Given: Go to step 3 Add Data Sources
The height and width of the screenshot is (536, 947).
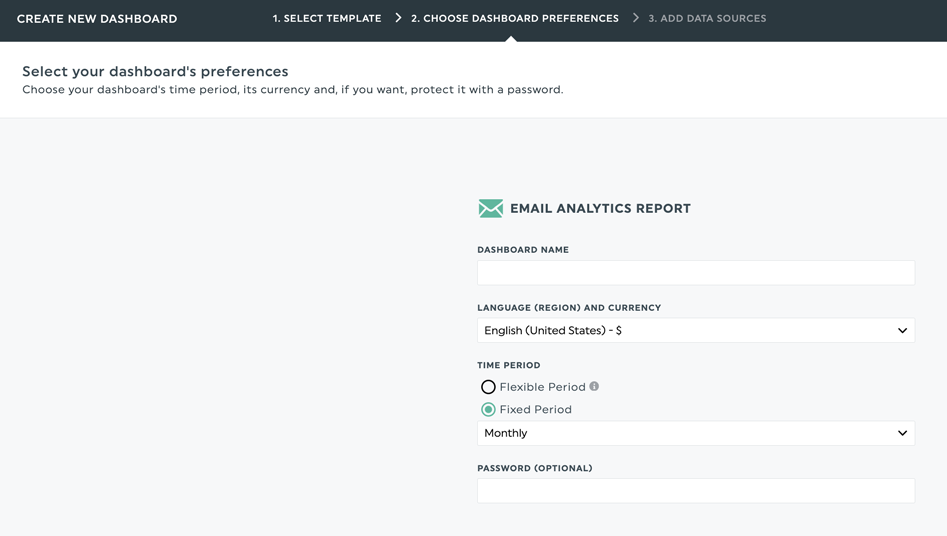Looking at the screenshot, I should (x=707, y=19).
